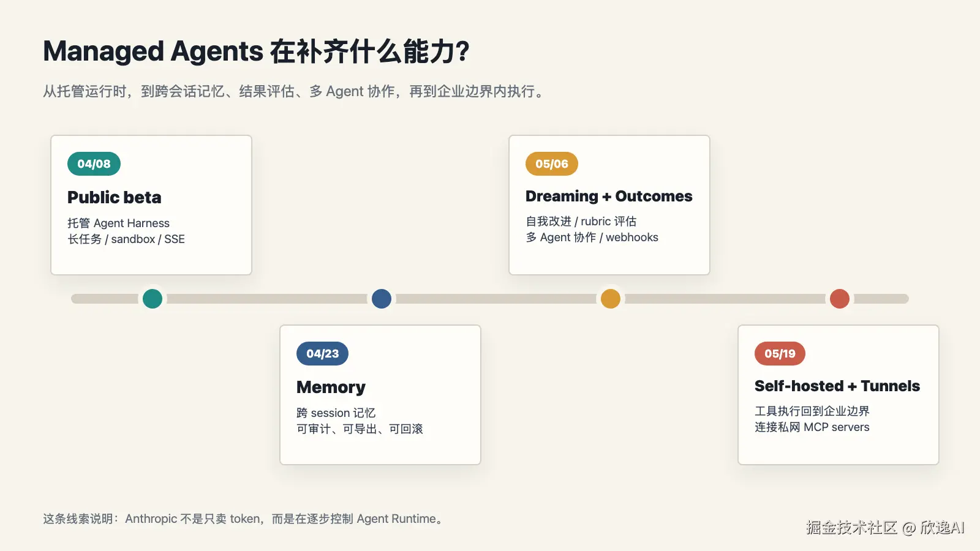Click the Memory card heading
980x551 pixels.
click(x=331, y=387)
